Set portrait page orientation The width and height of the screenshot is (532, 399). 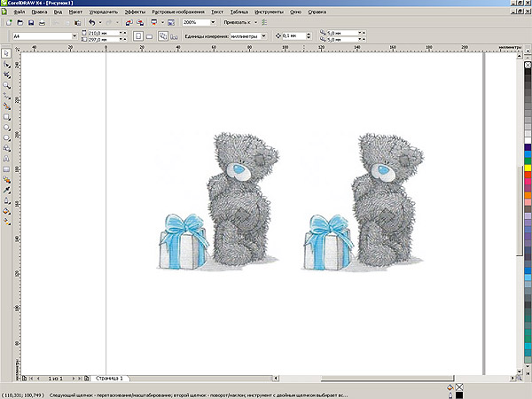[138, 36]
